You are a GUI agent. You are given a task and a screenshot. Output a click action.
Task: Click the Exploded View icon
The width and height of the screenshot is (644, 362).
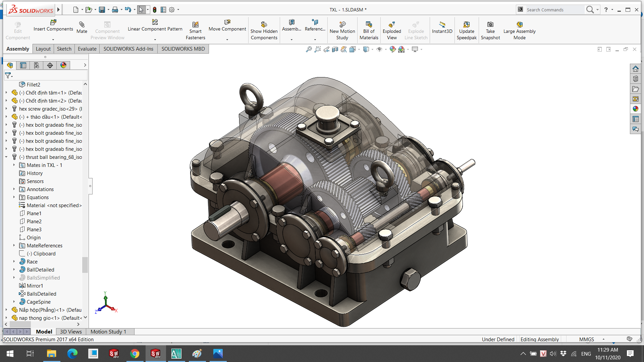(x=391, y=24)
